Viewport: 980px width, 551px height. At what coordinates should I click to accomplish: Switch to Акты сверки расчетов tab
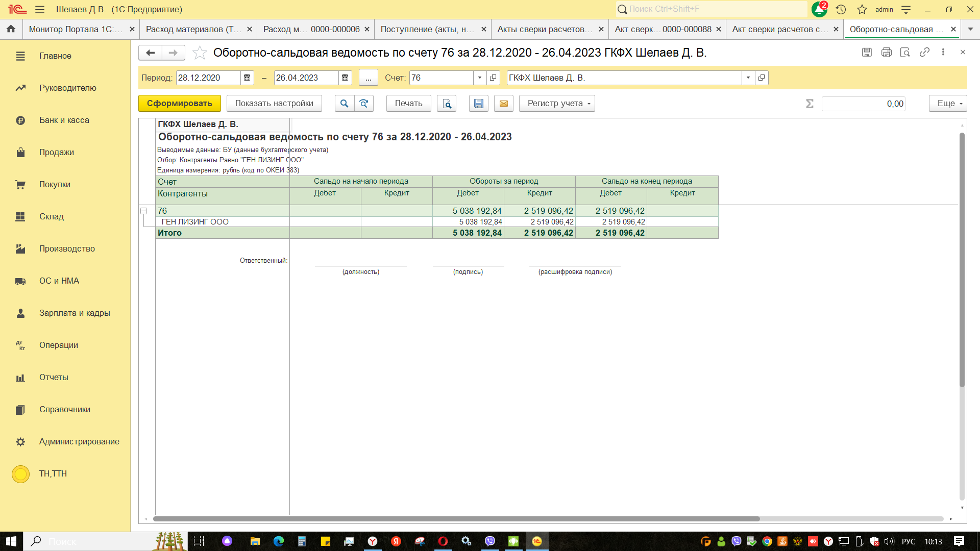[545, 29]
